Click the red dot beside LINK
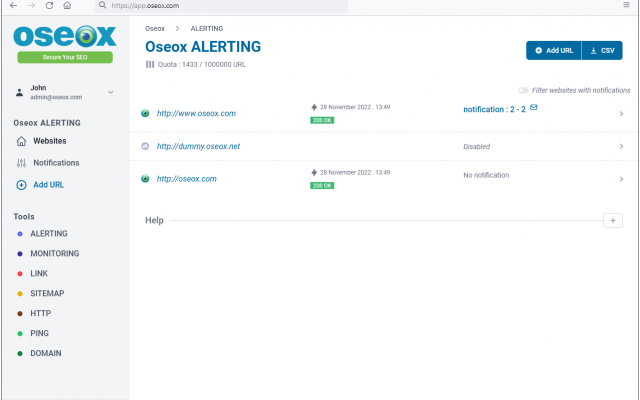The image size is (640, 400). [20, 274]
